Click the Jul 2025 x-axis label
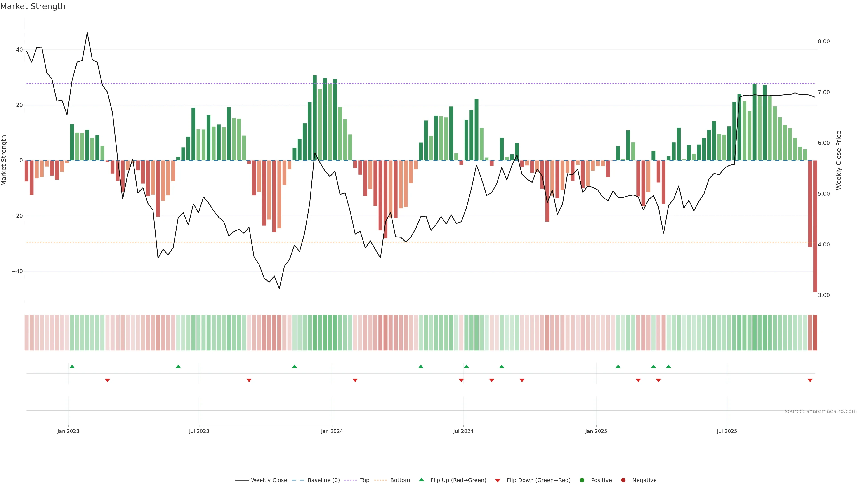Viewport: 868px width, 488px height. 727,431
